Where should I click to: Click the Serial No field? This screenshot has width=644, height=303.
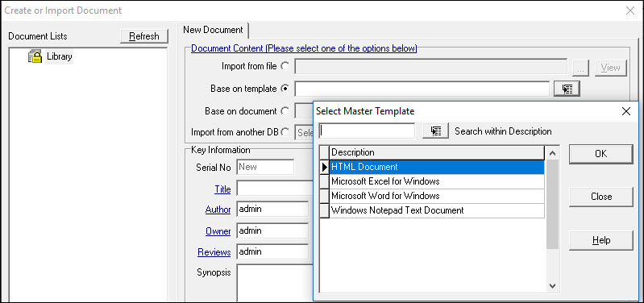coord(265,167)
